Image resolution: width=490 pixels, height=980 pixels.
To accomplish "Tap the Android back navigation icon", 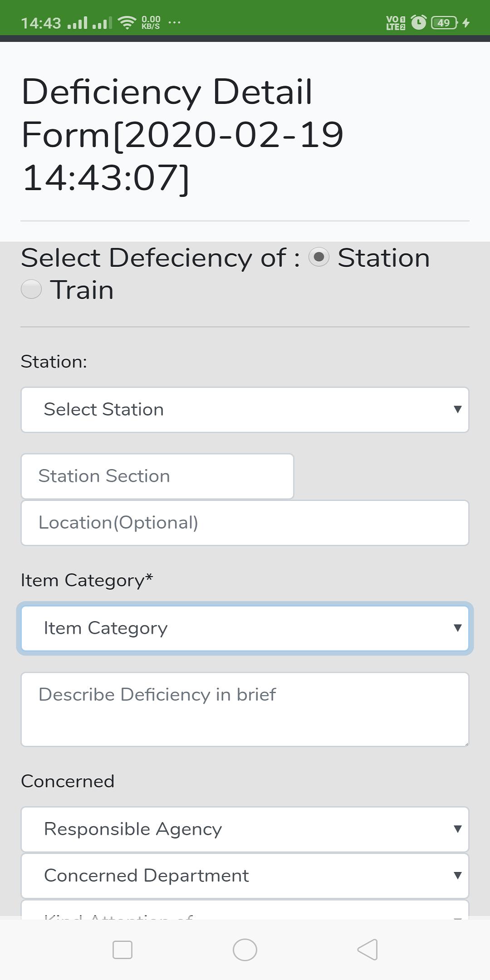I will (367, 950).
